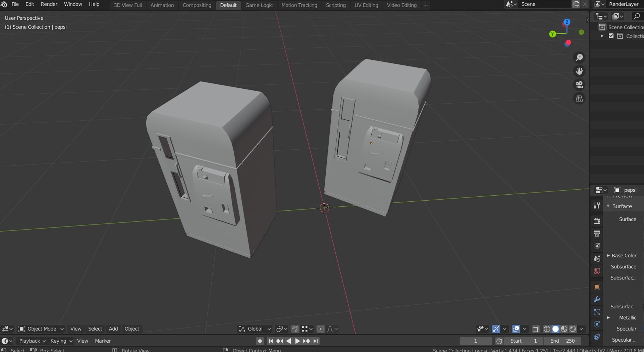Open the Scene properties tab

tap(597, 258)
